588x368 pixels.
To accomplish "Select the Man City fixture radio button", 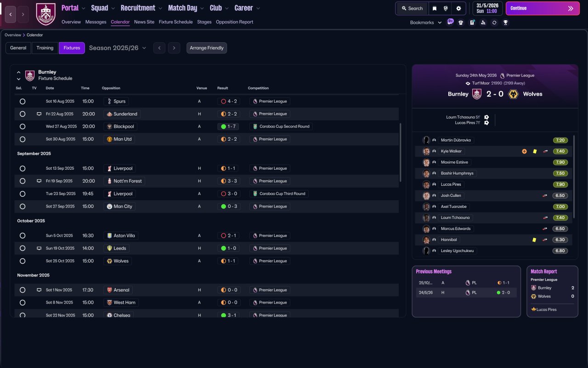I will point(23,207).
